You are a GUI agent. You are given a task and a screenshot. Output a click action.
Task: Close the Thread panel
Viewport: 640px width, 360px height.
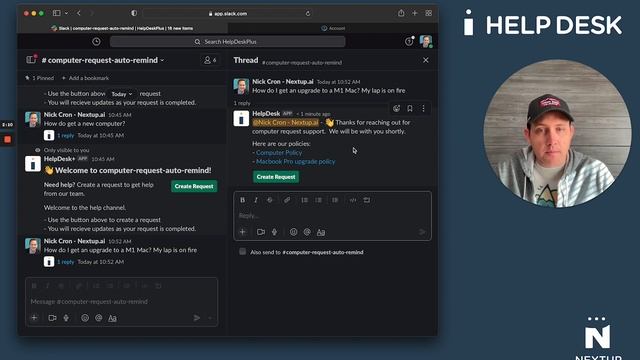click(x=426, y=60)
